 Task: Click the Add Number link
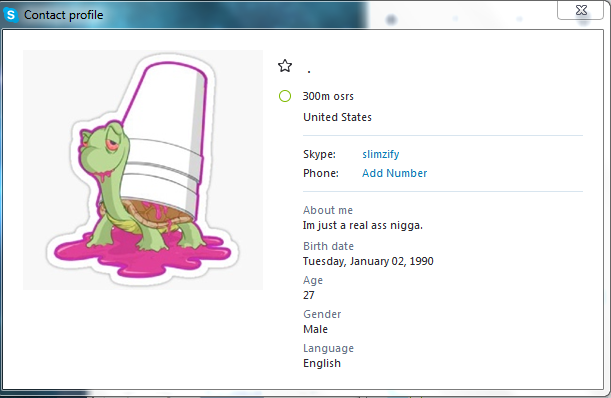point(394,173)
